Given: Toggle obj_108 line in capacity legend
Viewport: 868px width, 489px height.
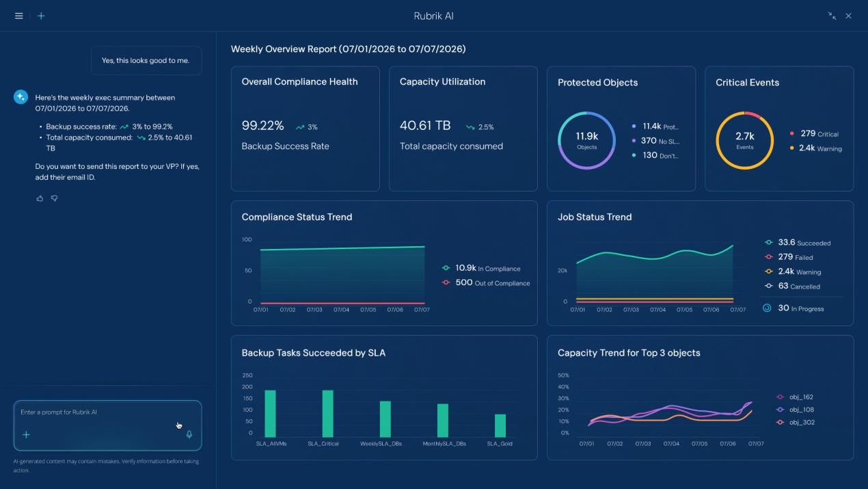Looking at the screenshot, I should click(x=795, y=410).
